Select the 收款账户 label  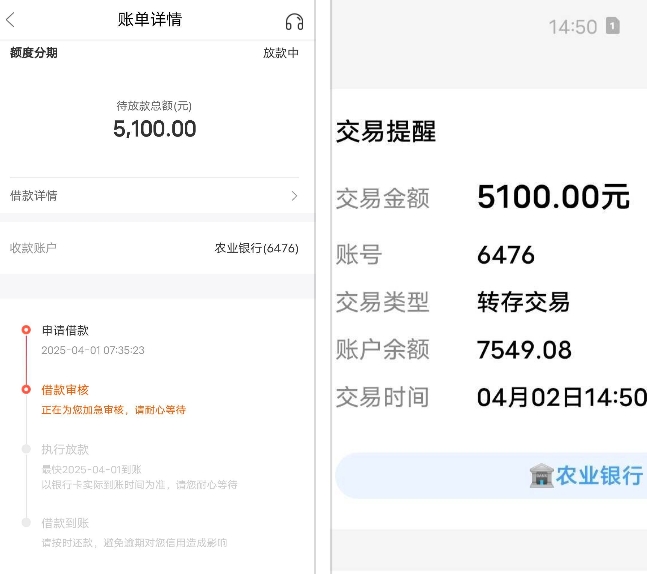click(33, 248)
